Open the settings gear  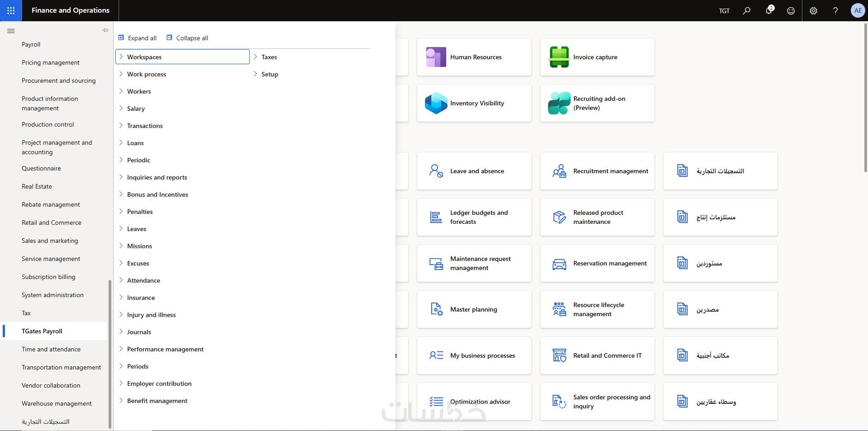click(x=813, y=10)
